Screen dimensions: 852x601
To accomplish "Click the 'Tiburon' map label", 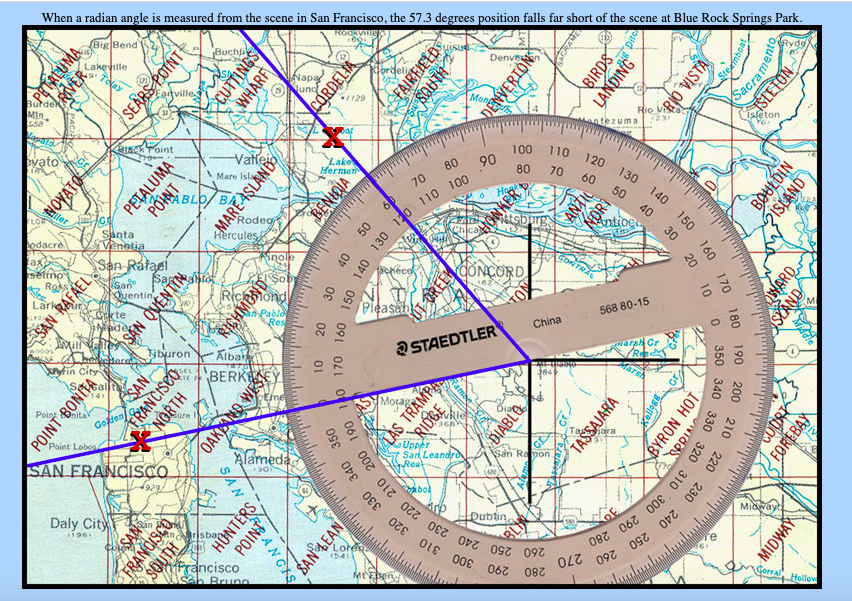I will [170, 354].
